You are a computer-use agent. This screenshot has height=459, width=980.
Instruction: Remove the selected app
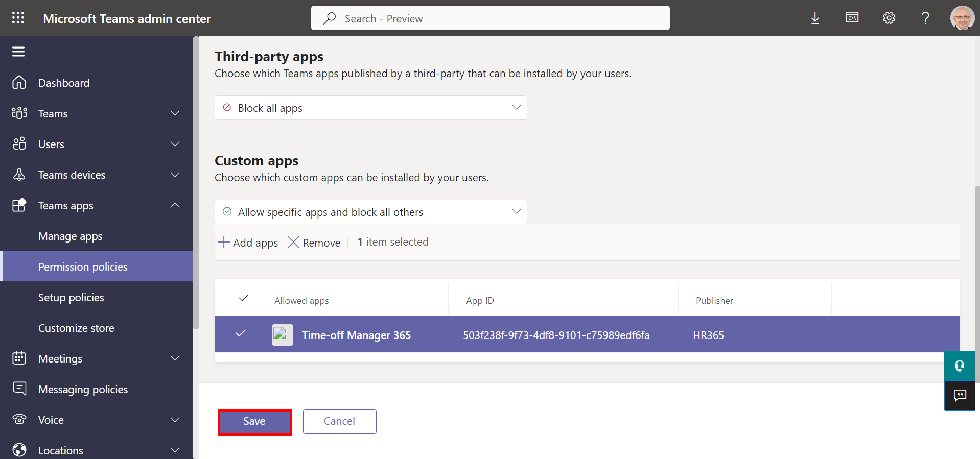click(314, 243)
